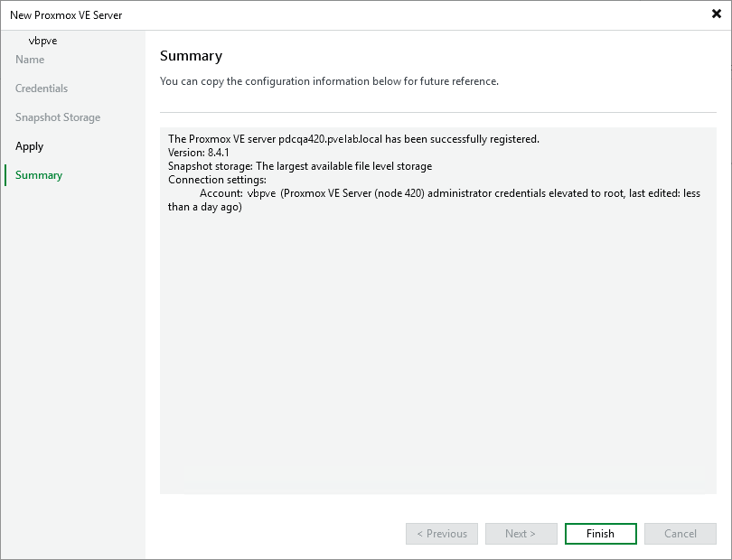The width and height of the screenshot is (732, 560).
Task: Open the Name step in the wizard
Action: [30, 59]
